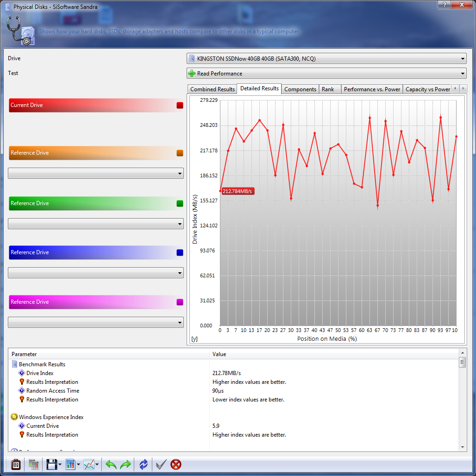The width and height of the screenshot is (476, 476).
Task: Open the bar chart icon's dropdown arrow
Action: (x=78, y=464)
